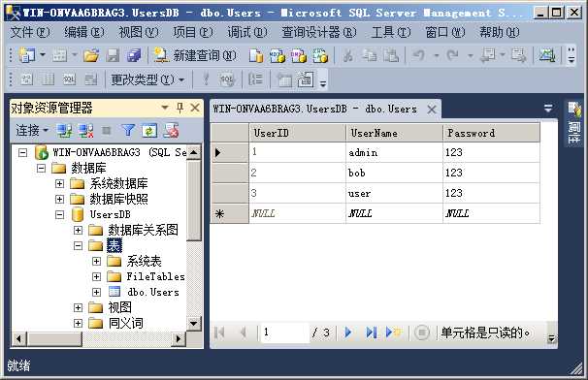The width and height of the screenshot is (588, 380).
Task: Click the Save All icon
Action: click(x=134, y=55)
